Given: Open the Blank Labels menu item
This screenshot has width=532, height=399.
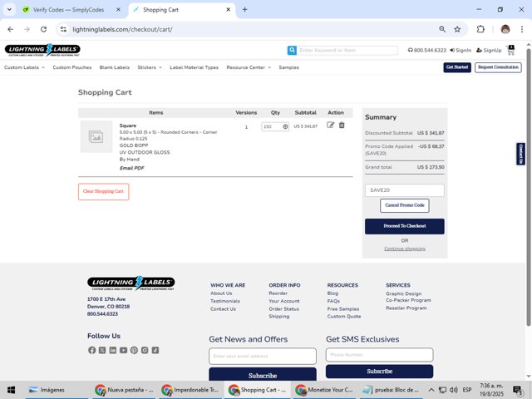Looking at the screenshot, I should (115, 67).
